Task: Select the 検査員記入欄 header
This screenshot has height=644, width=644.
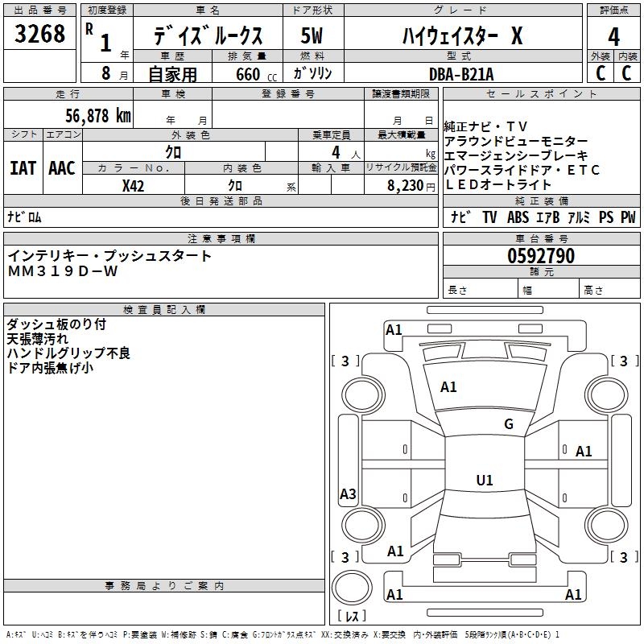Action: [x=164, y=309]
